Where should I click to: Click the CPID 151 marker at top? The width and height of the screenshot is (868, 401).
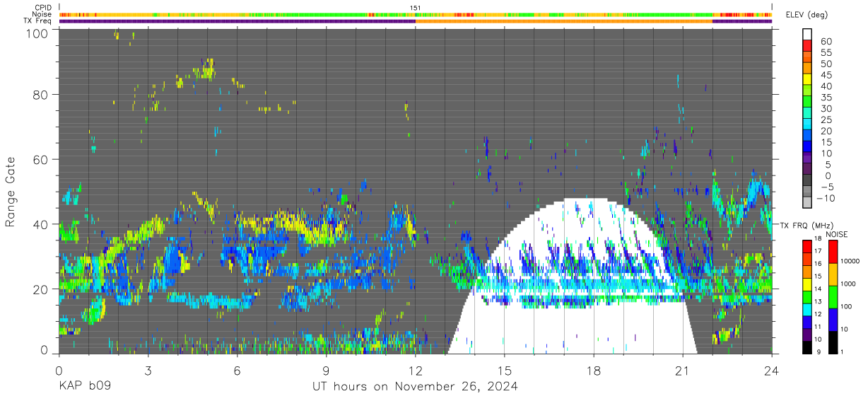416,8
